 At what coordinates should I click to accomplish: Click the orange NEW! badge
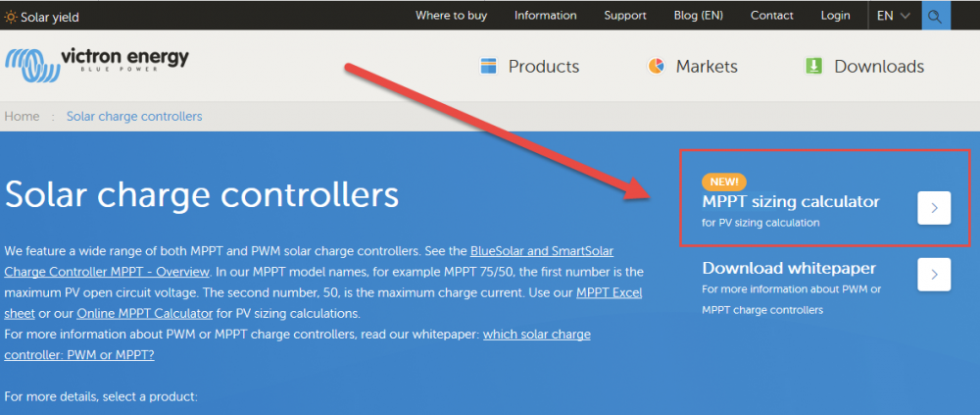pyautogui.click(x=724, y=182)
